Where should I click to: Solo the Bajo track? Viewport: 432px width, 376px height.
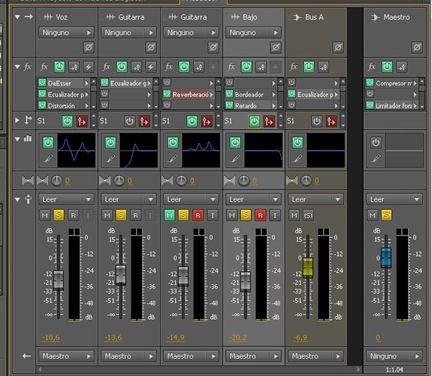pyautogui.click(x=246, y=215)
